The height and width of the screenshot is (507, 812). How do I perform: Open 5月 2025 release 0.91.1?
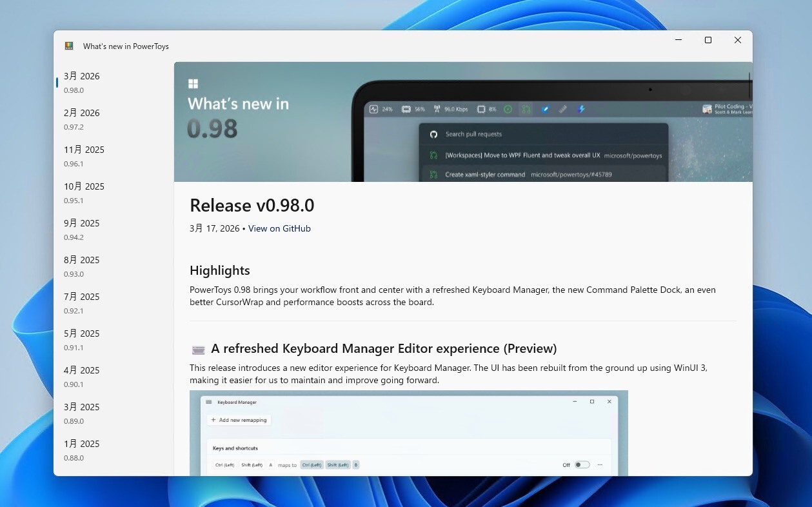114,340
